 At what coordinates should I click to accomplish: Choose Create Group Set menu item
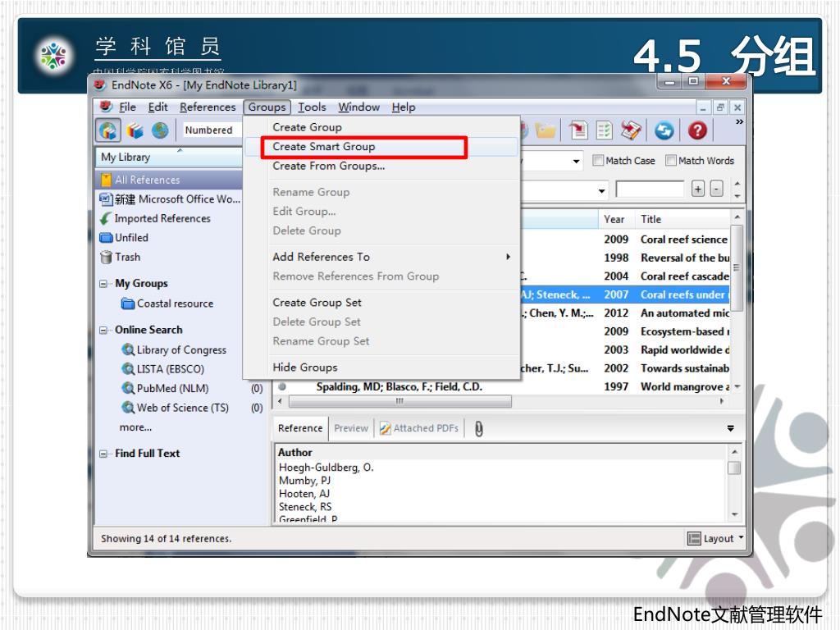point(381,303)
